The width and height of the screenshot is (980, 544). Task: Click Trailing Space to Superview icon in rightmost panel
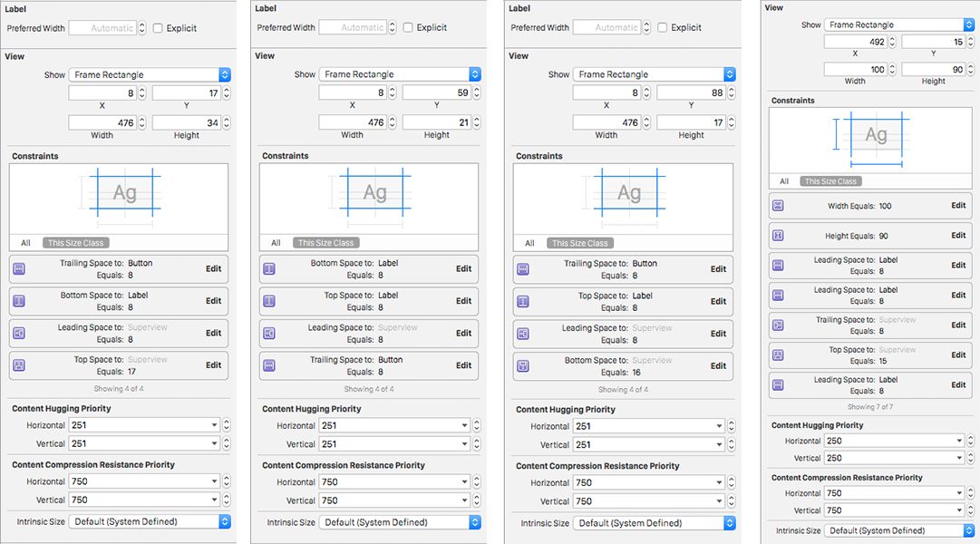[x=778, y=325]
